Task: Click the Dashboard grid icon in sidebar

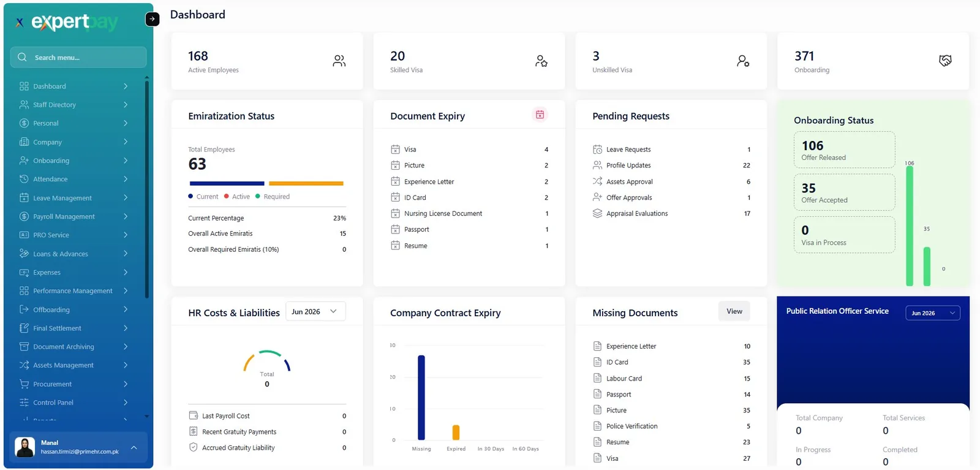Action: 24,86
